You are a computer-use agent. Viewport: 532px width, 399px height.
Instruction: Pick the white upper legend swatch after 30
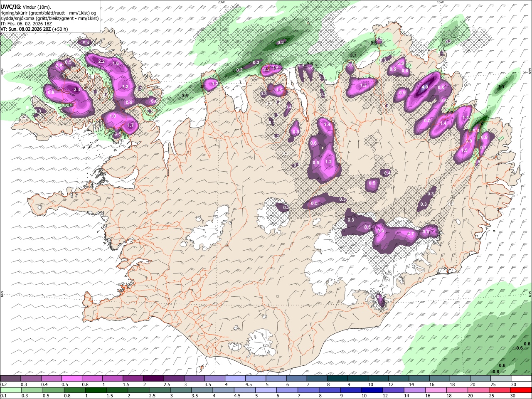[x=521, y=378]
